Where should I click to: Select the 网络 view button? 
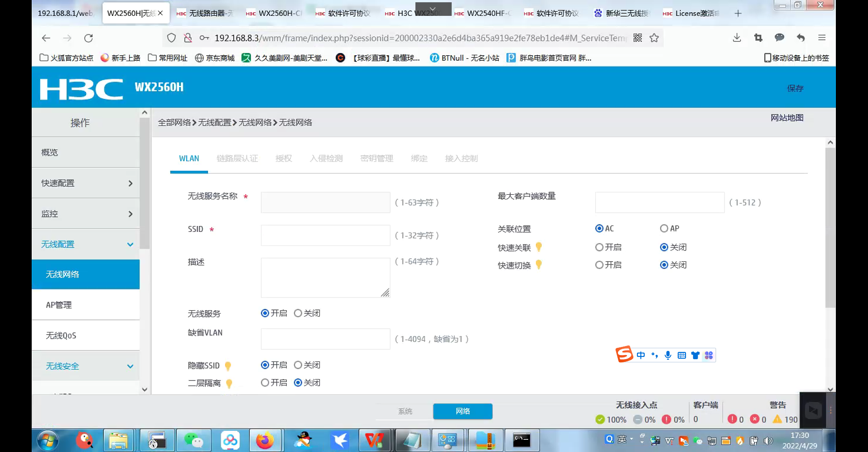point(463,411)
